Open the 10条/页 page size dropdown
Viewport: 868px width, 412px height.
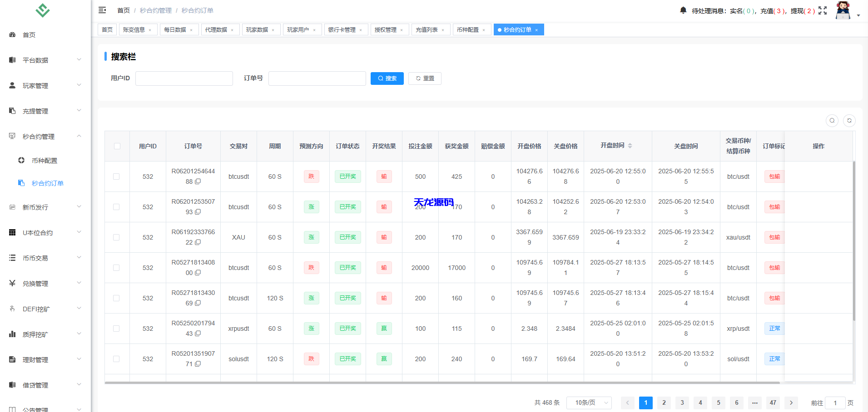click(x=589, y=402)
